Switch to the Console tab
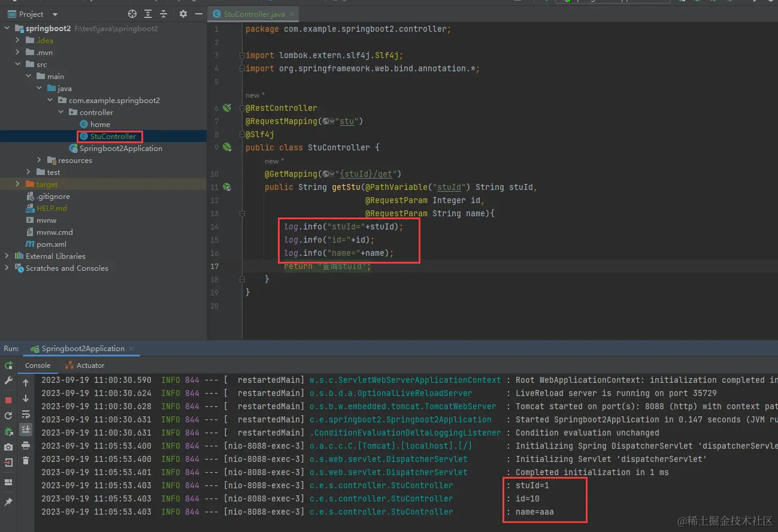The image size is (778, 532). 38,365
